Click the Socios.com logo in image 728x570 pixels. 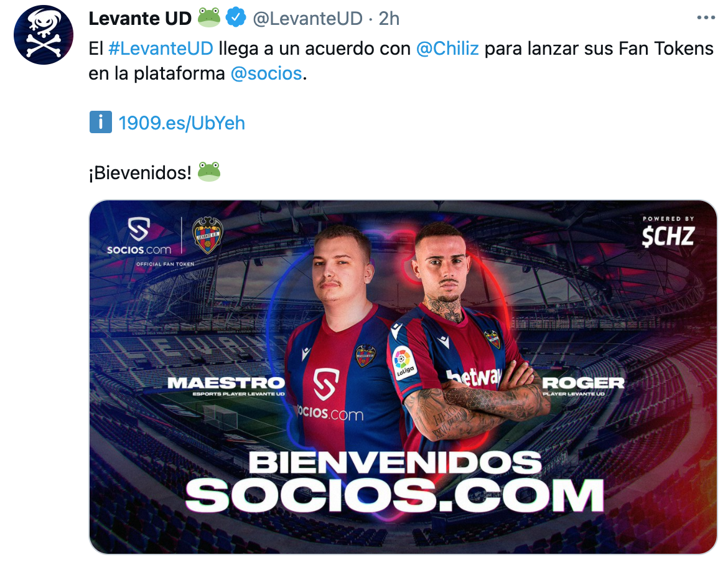[139, 236]
